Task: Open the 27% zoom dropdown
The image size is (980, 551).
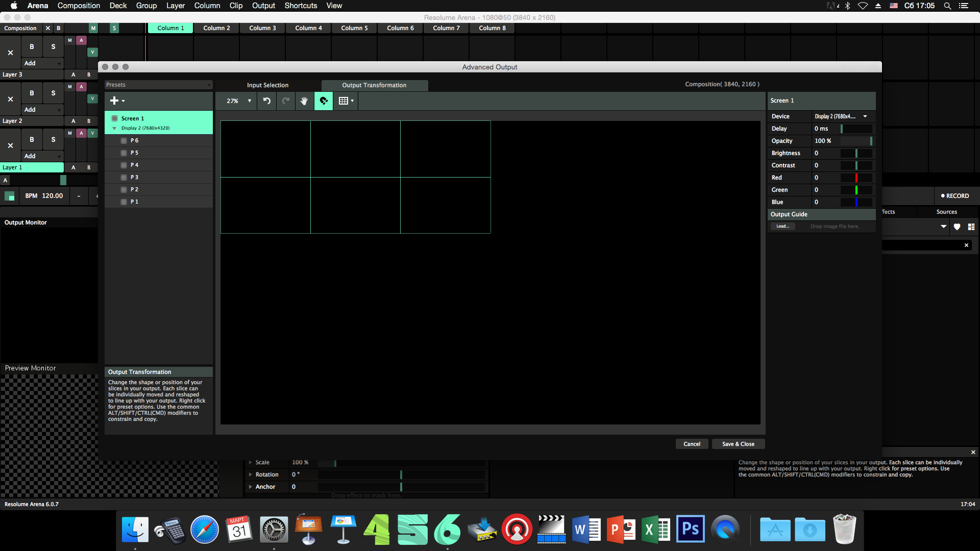Action: tap(238, 101)
